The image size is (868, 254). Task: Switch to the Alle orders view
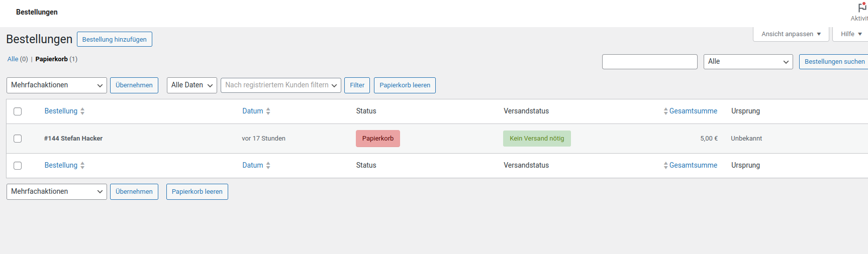click(x=13, y=59)
